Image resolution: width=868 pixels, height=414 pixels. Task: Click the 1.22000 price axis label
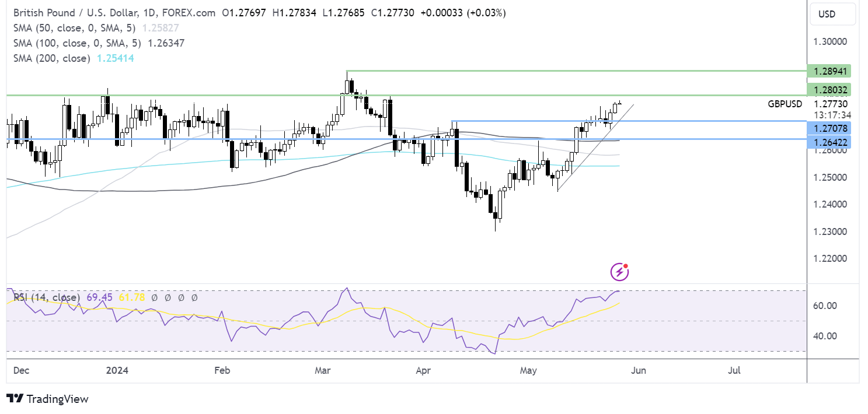point(829,258)
